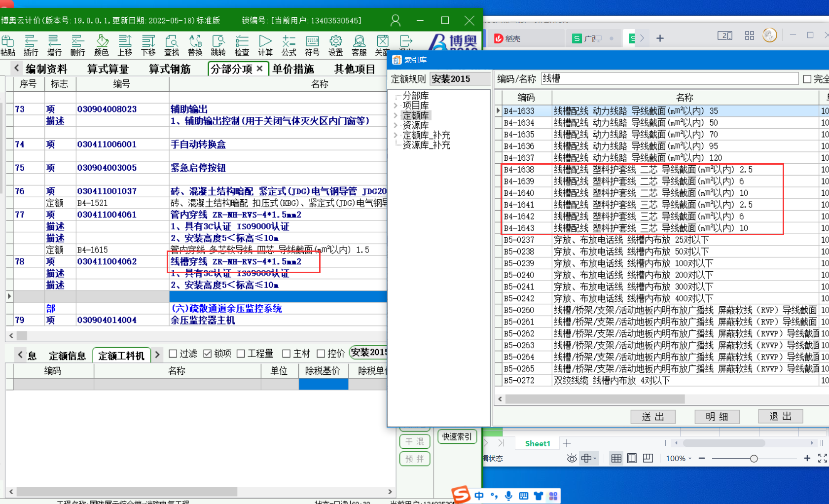Click the 插行 insert-row icon
The image size is (829, 504).
tap(31, 45)
